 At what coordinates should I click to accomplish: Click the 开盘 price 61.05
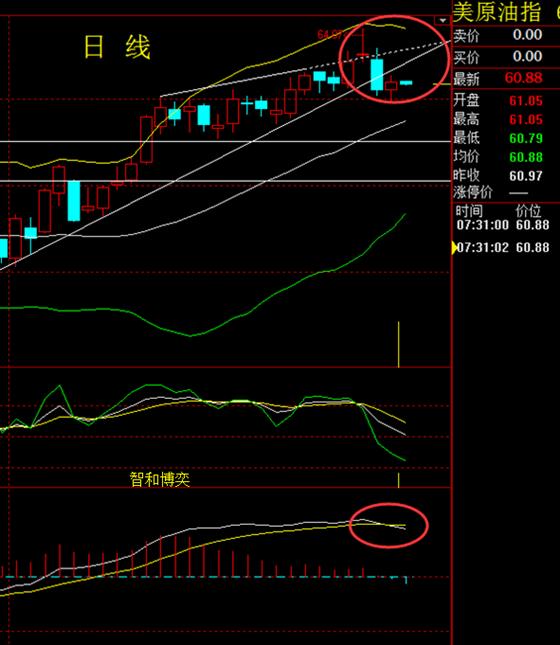click(x=526, y=100)
